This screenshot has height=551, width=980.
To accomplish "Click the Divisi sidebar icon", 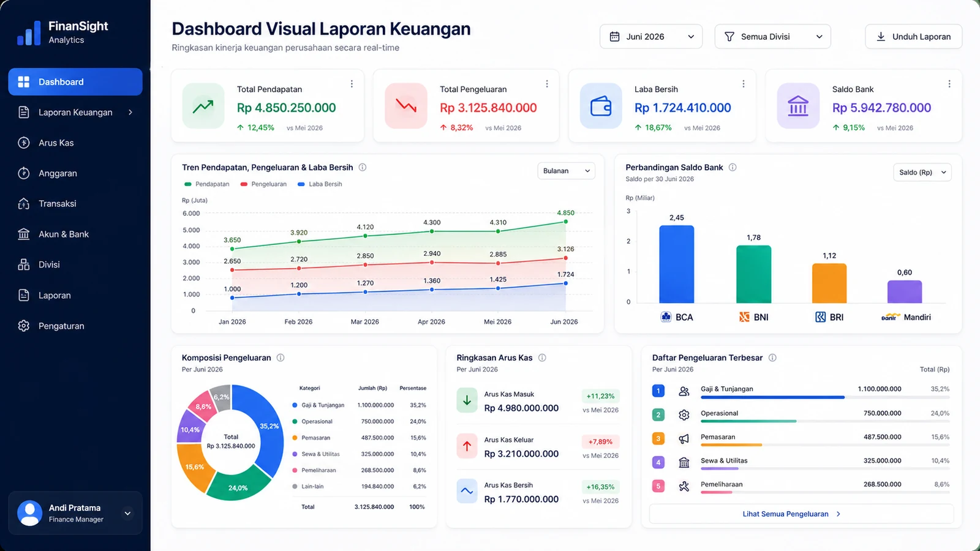I will (24, 264).
